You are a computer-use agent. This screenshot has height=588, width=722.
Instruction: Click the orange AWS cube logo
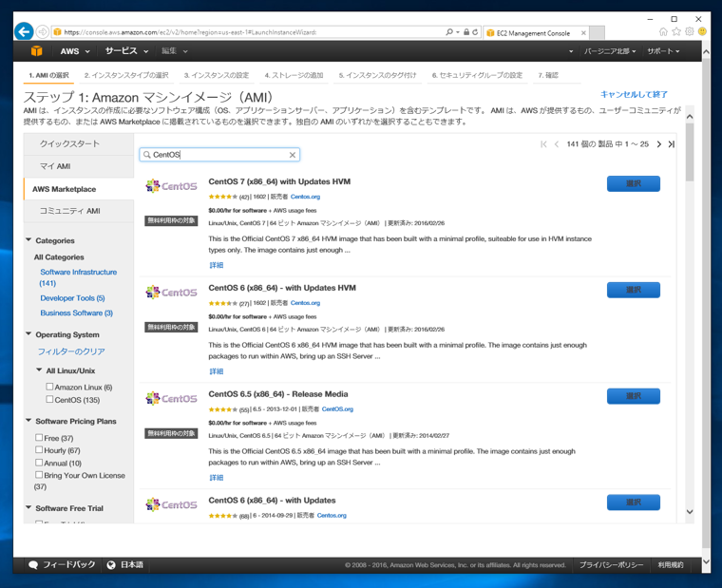(x=36, y=51)
